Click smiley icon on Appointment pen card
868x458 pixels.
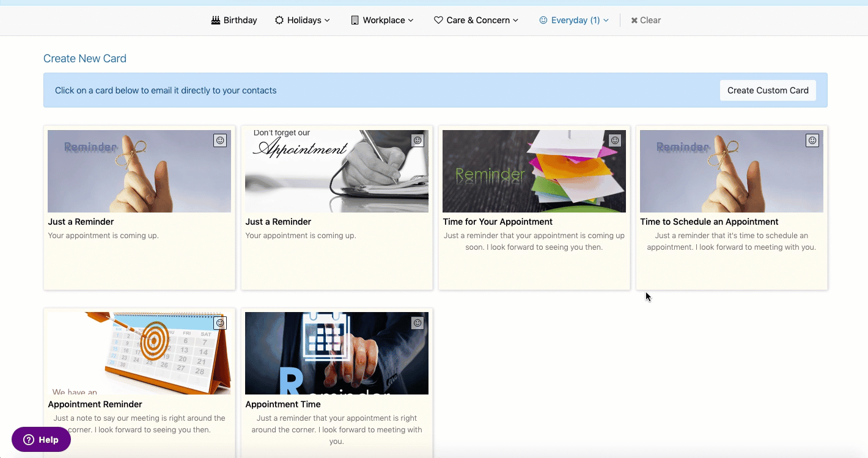coord(417,140)
